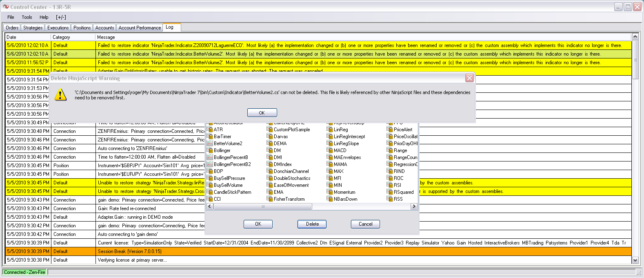
Task: Select the RSquared indicator name
Action: tap(404, 192)
